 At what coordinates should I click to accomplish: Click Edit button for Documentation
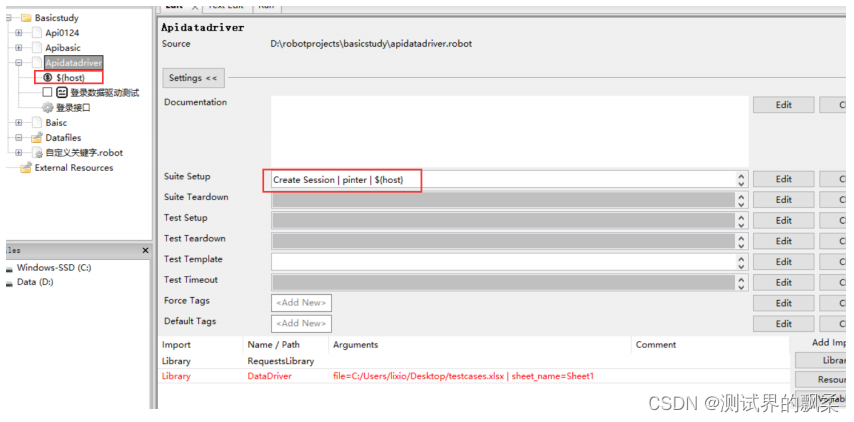click(784, 105)
